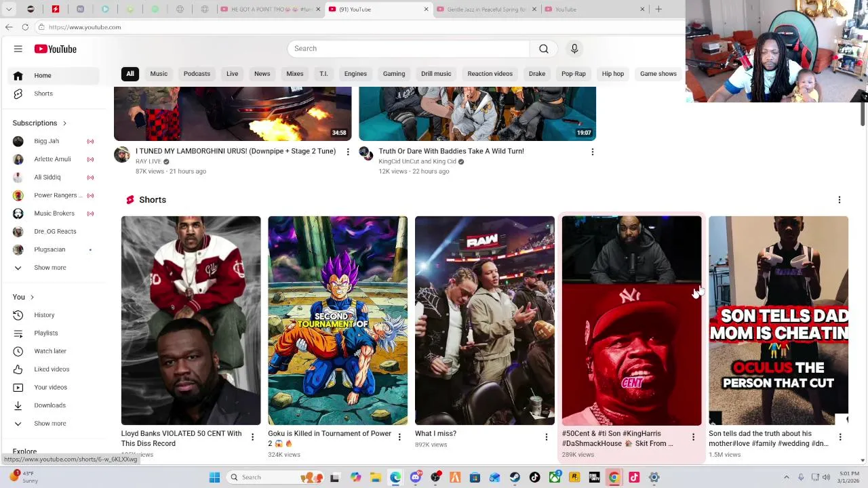Open the Home sidebar item
This screenshot has width=868, height=488.
(x=53, y=75)
